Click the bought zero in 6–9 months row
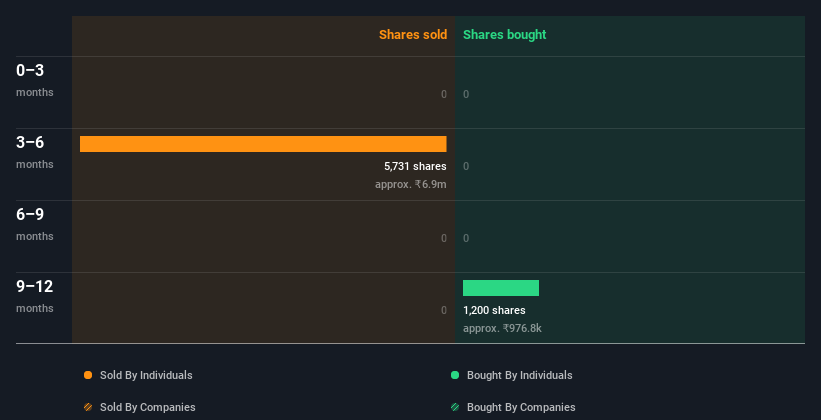 click(x=466, y=238)
